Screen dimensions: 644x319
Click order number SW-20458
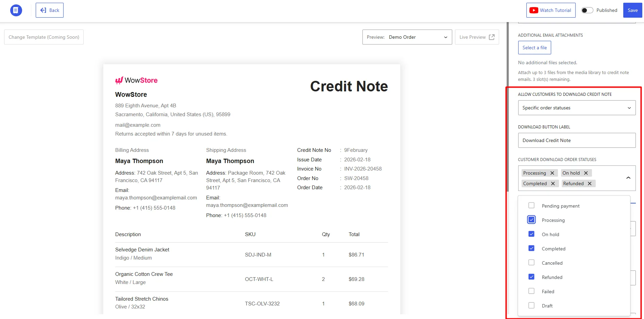tap(356, 178)
